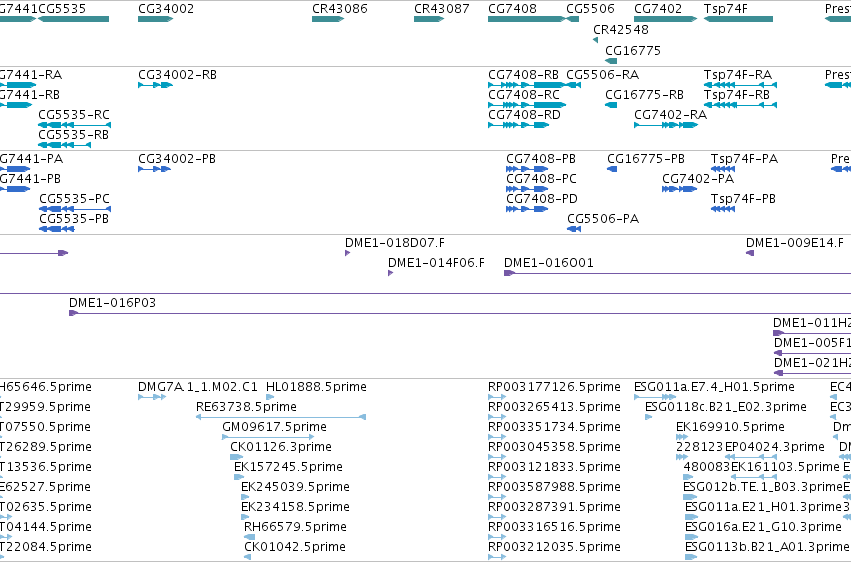Screen dimensions: 851x562
Task: Click the RP003045358.5prime EST label
Action: pos(554,446)
